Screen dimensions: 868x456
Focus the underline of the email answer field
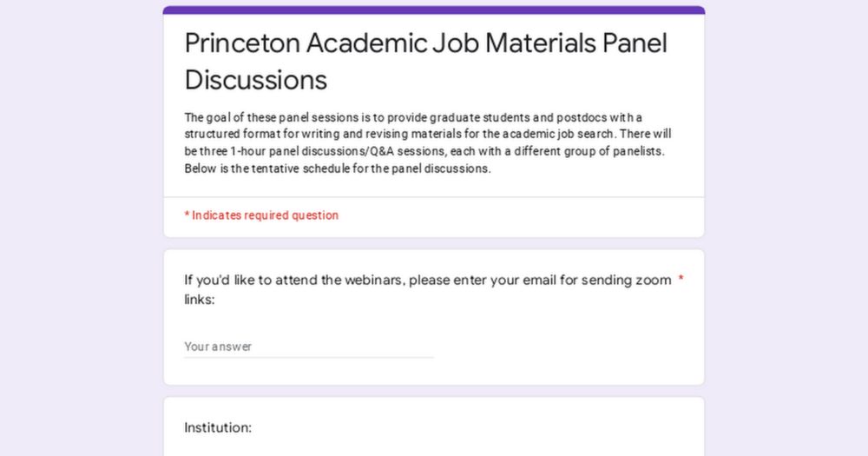[308, 357]
